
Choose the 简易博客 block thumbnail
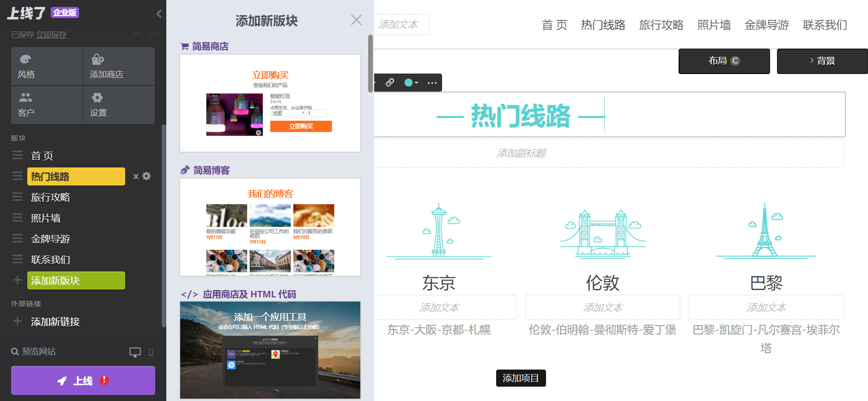(270, 227)
